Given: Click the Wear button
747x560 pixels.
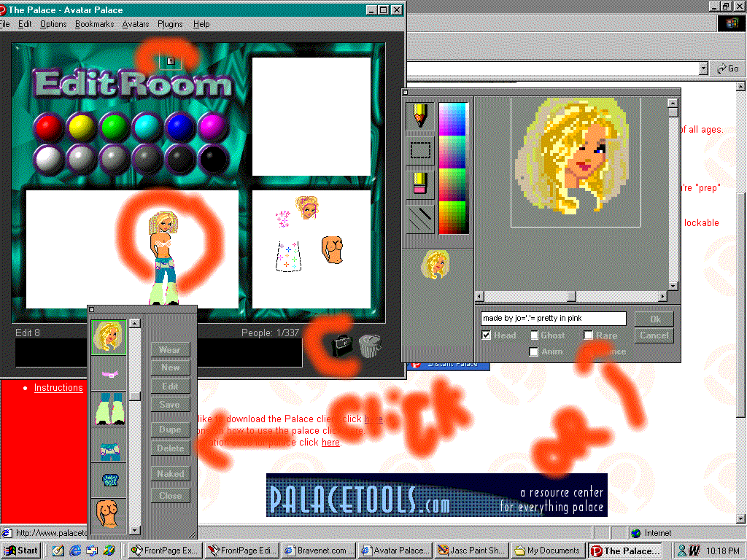Looking at the screenshot, I should point(170,349).
